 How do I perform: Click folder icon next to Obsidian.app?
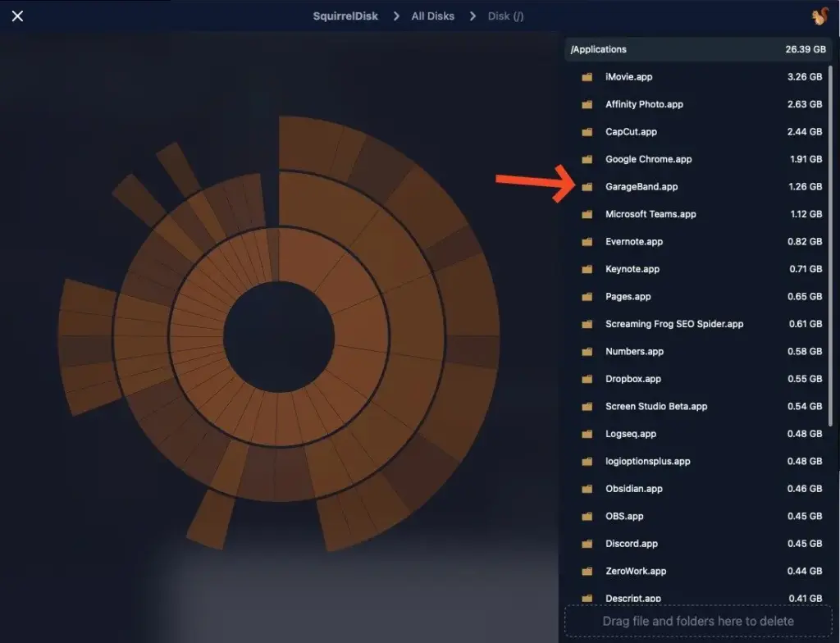[x=587, y=489]
